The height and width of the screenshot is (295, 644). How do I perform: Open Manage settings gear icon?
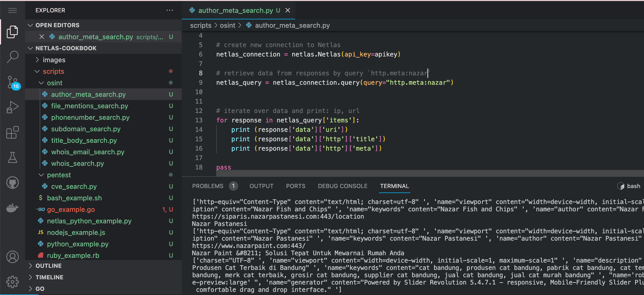pos(12,282)
